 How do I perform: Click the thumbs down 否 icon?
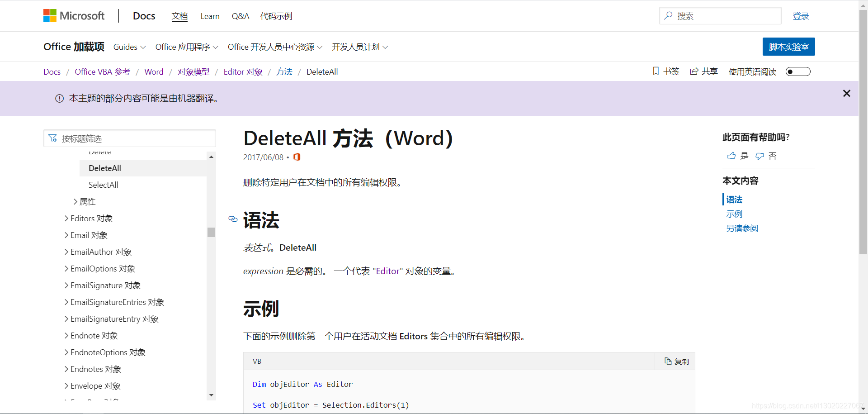click(x=760, y=156)
